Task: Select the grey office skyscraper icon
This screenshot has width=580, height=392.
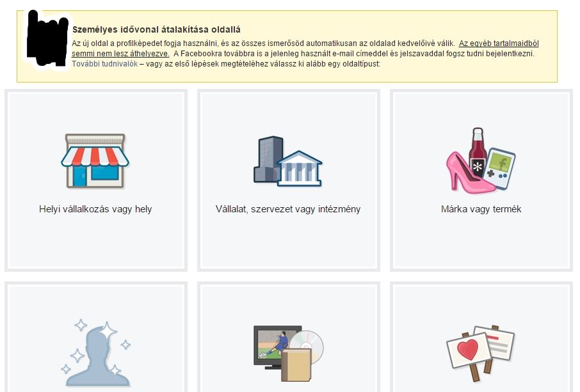Action: coord(268,159)
